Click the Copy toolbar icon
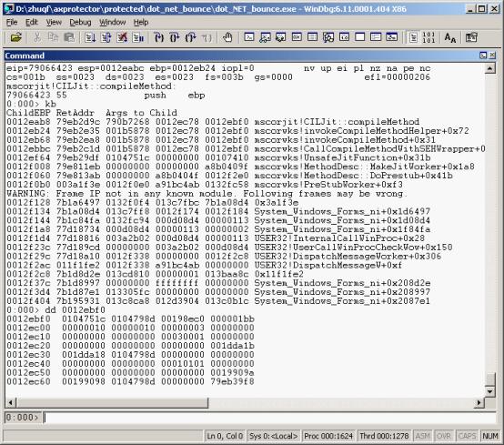This screenshot has width=504, height=445. (53, 37)
